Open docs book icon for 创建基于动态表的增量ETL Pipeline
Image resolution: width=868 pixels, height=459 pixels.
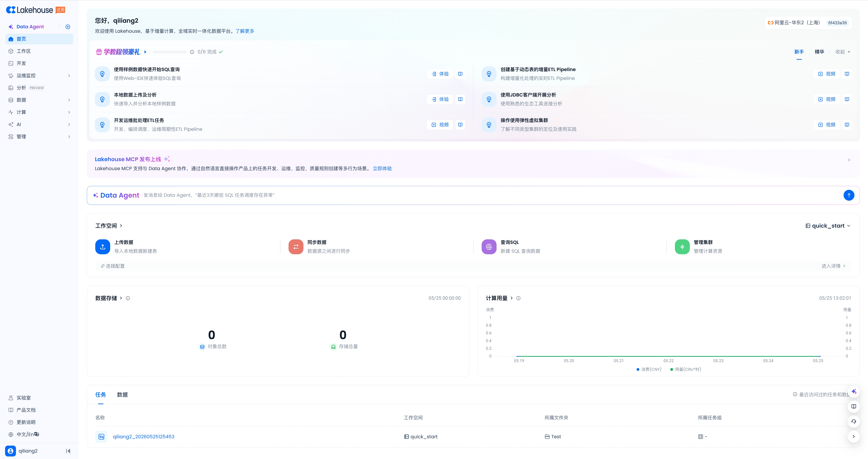[x=847, y=74]
